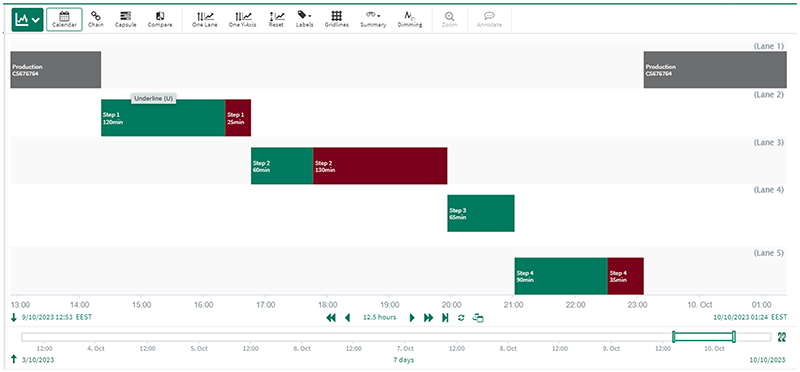Screen dimensions: 800x372
Task: Click the EEST timezone next to display start
Action: click(84, 317)
